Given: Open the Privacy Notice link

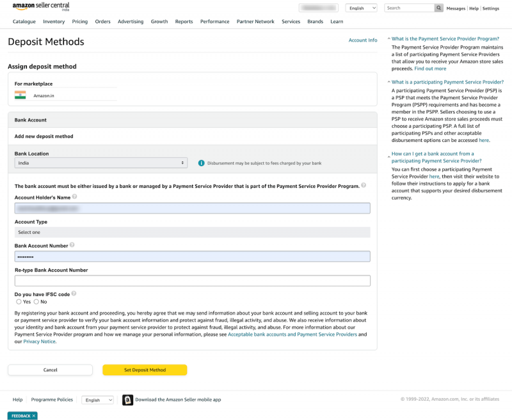Looking at the screenshot, I should pyautogui.click(x=39, y=341).
